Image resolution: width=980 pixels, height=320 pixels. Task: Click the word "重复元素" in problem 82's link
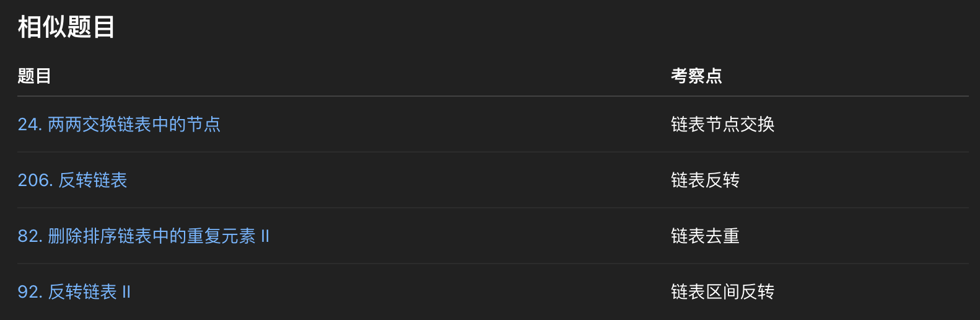[221, 236]
